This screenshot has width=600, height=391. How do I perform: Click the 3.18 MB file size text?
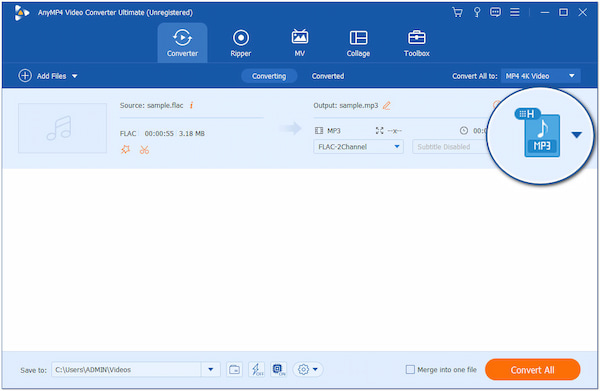[192, 134]
